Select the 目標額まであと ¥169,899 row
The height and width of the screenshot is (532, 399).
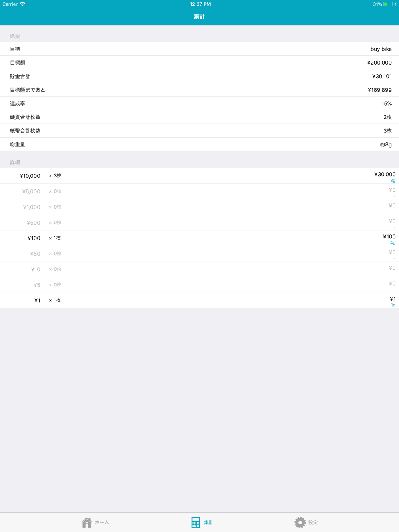click(199, 90)
